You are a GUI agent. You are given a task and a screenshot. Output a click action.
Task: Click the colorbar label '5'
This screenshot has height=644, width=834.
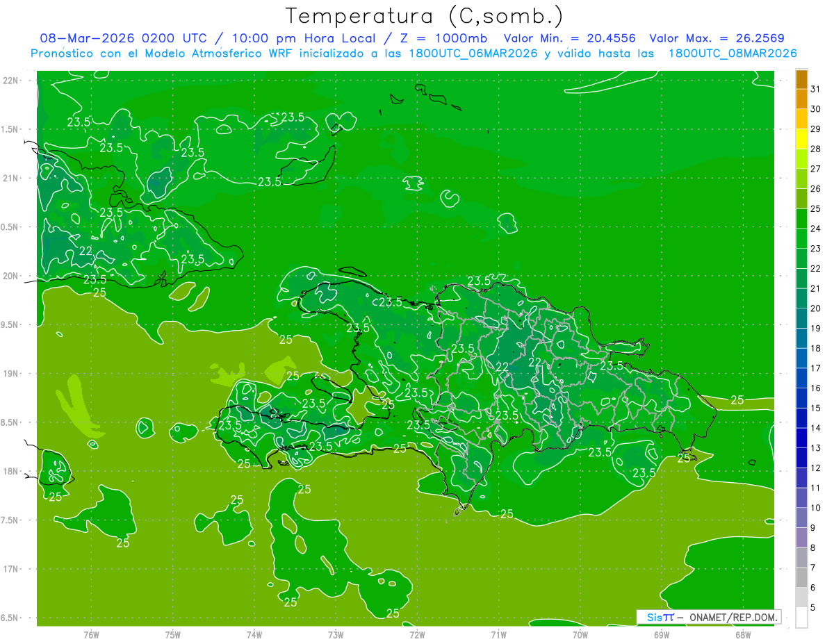[812, 608]
